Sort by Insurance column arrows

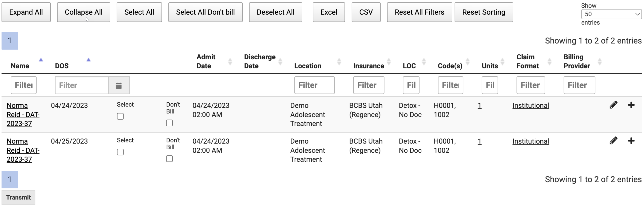tap(389, 61)
